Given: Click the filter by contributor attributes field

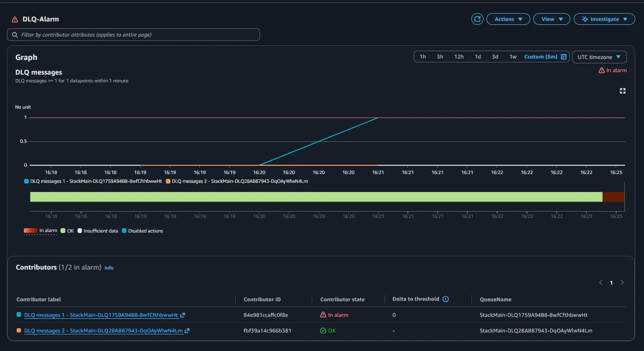Looking at the screenshot, I should (133, 35).
